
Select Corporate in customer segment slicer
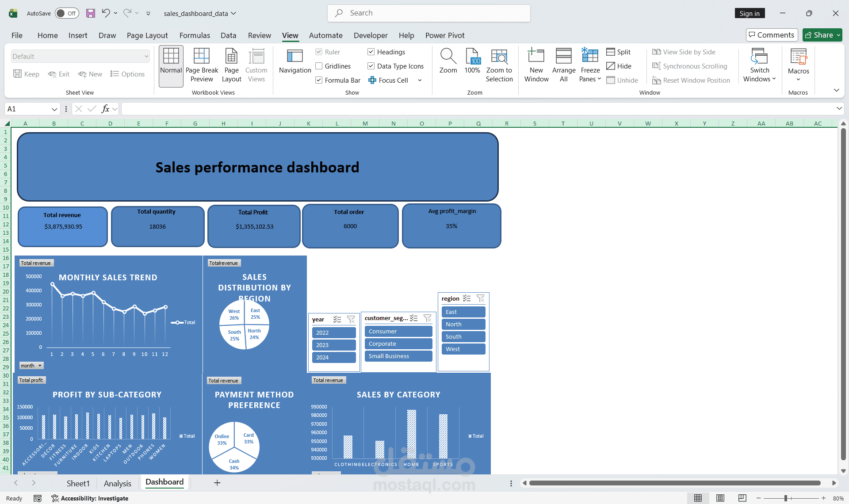click(398, 344)
